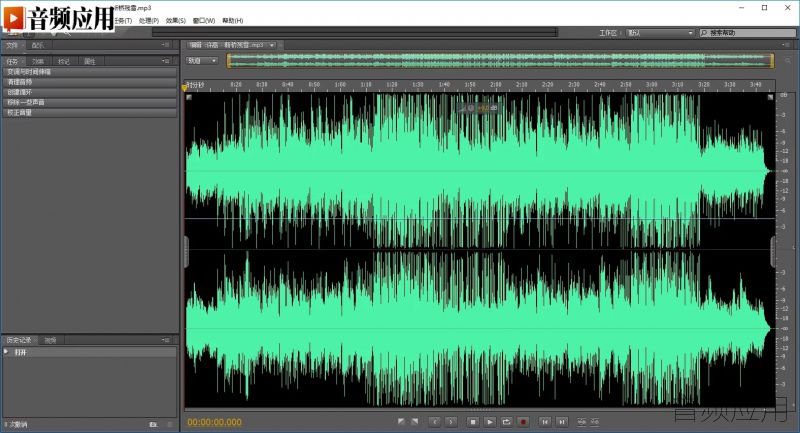Screen dimensions: 800x433
Task: Jump to previous marker with skip-back button
Action: pyautogui.click(x=545, y=422)
